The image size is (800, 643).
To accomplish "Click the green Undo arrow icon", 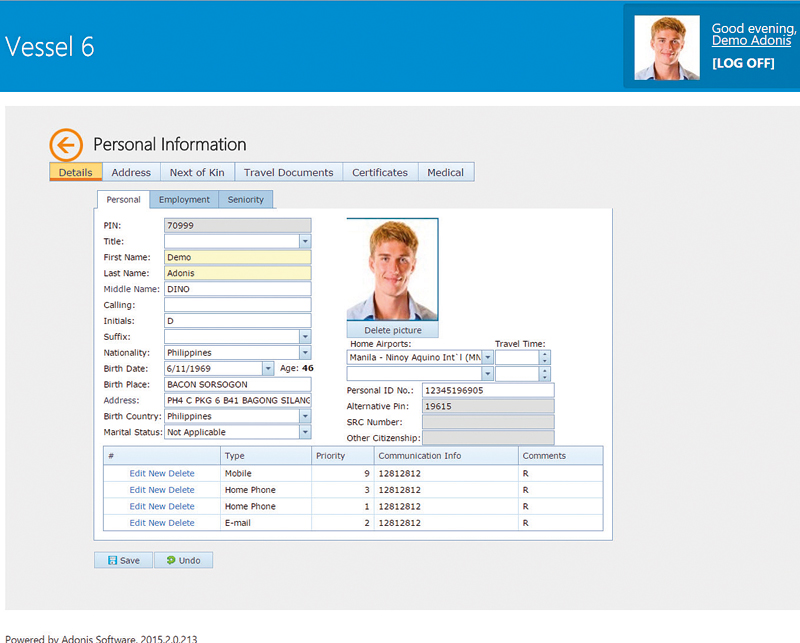I will 171,560.
